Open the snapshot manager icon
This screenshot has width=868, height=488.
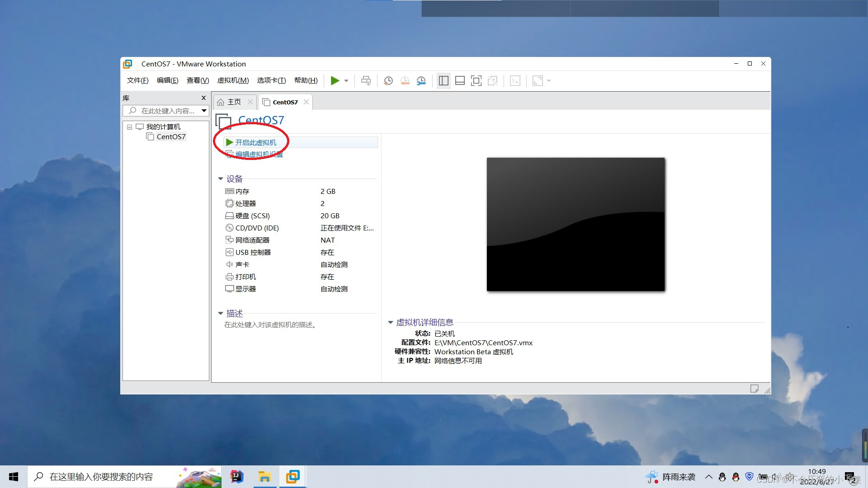click(x=421, y=81)
